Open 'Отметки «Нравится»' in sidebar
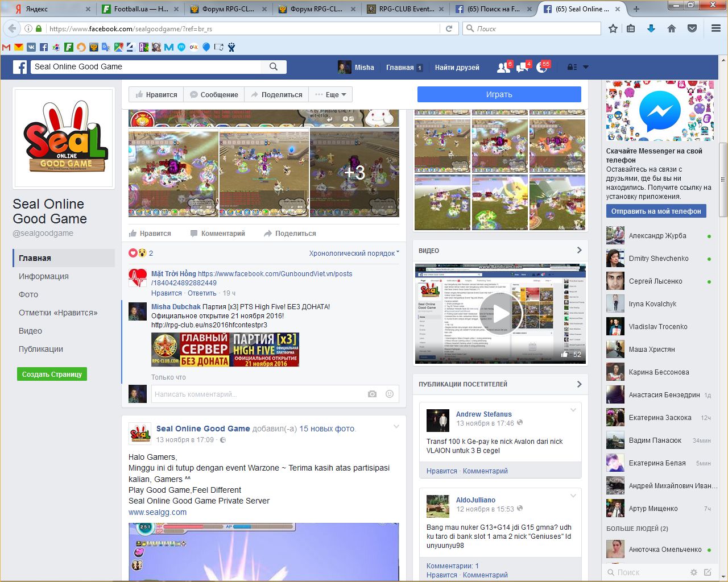Viewport: 728px width, 582px height. (58, 313)
